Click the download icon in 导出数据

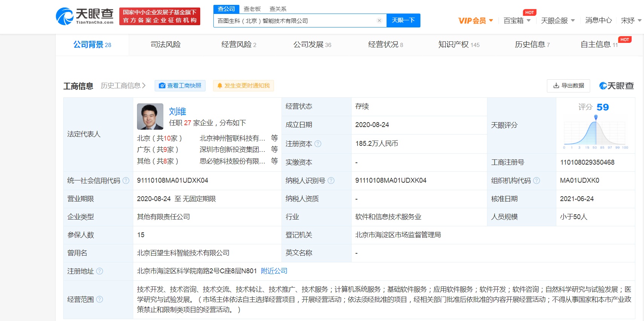point(556,86)
